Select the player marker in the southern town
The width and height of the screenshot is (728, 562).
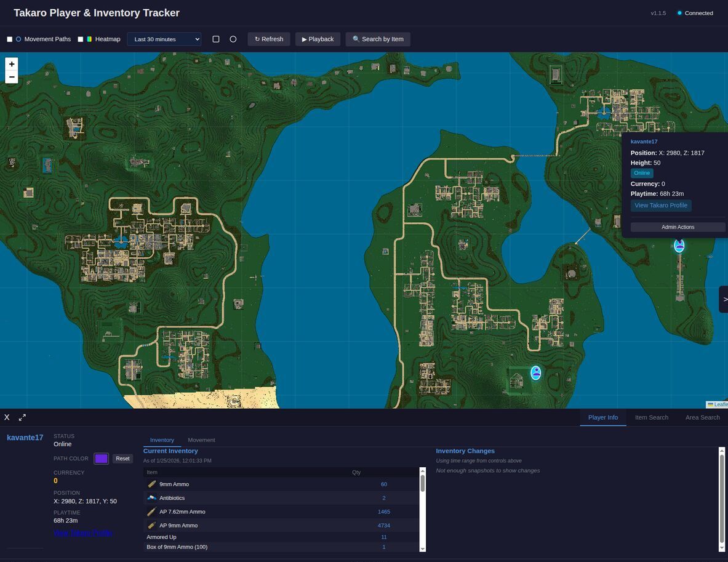point(535,372)
